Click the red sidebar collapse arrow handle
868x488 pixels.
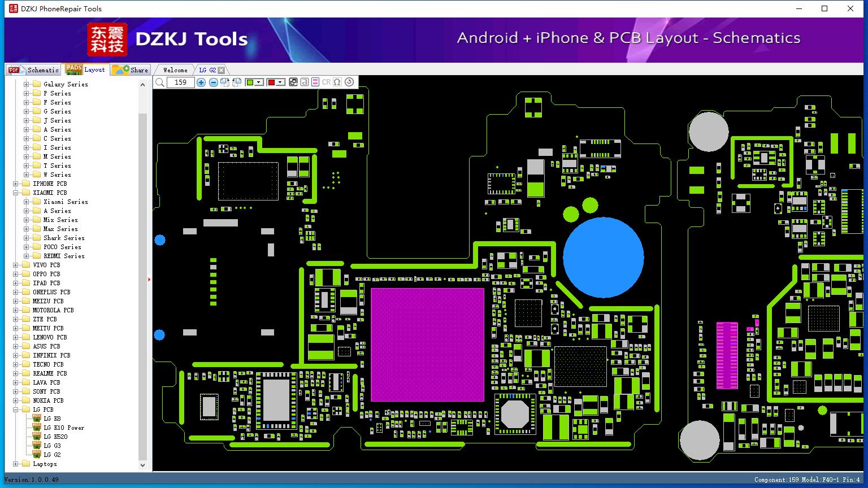tap(149, 279)
